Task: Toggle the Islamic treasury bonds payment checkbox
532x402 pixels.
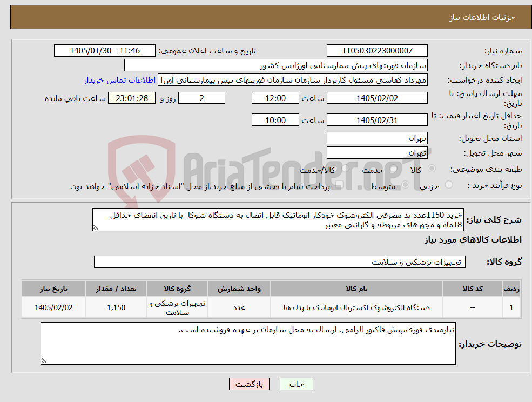Action: click(339, 185)
